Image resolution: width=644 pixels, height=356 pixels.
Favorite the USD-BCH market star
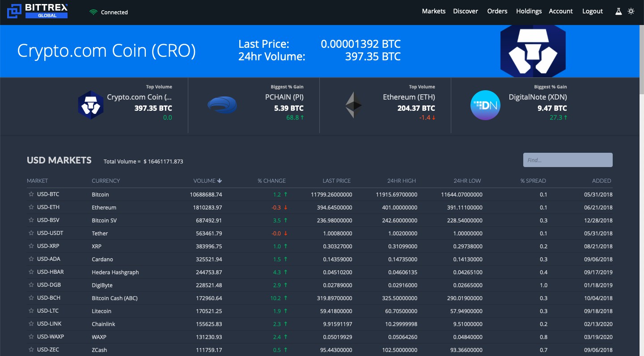pos(31,298)
